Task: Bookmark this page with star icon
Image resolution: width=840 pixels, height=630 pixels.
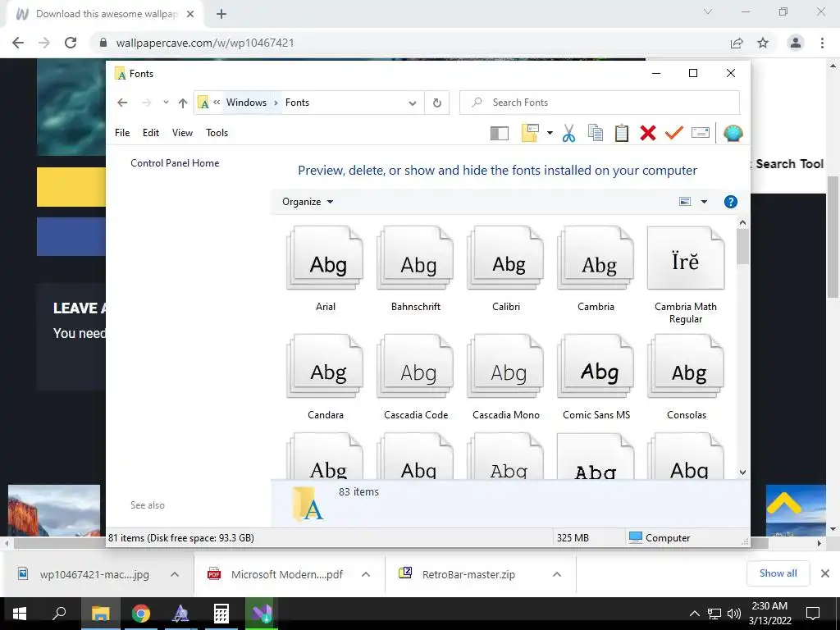Action: point(763,43)
